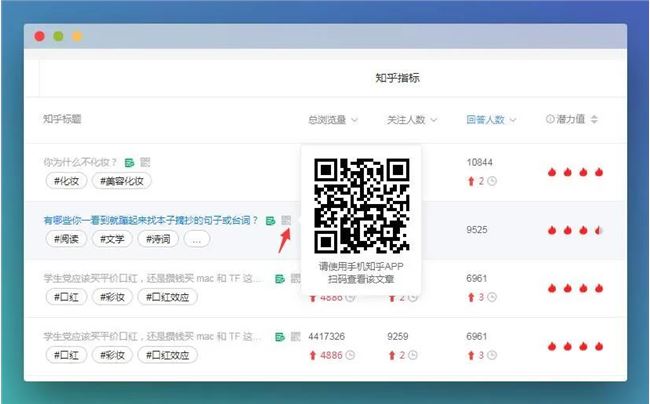
Task: Click green edit icon after 有哪些你一看到 title
Action: coord(271,220)
